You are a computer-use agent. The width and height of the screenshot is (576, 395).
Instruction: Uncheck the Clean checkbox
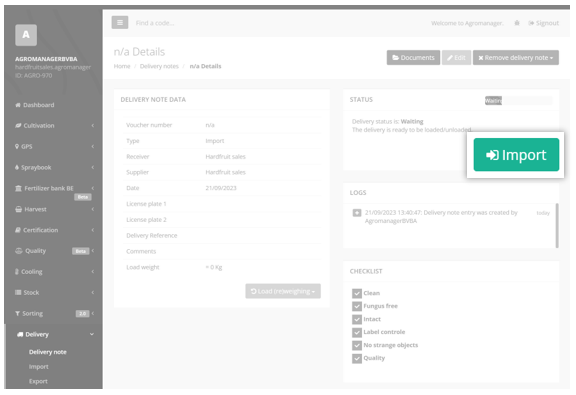click(357, 293)
